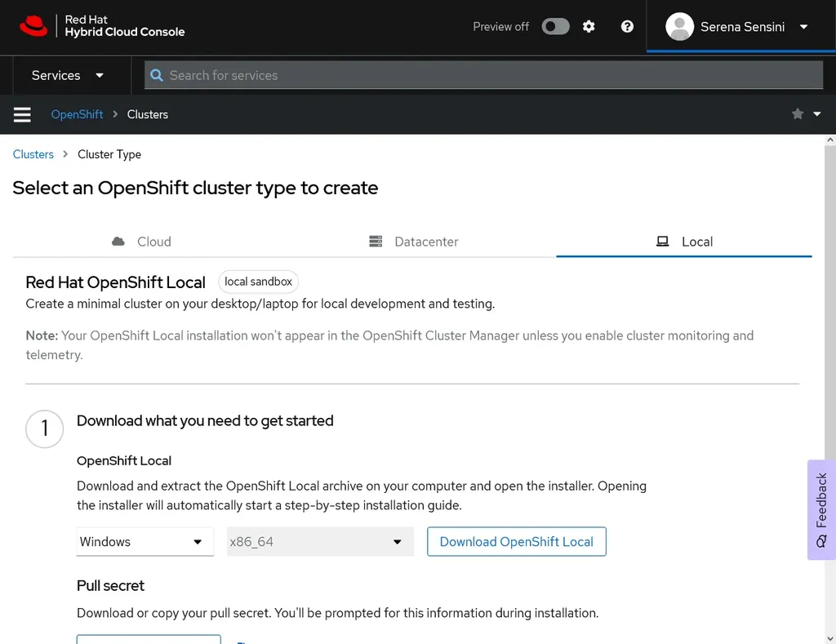This screenshot has width=836, height=644.
Task: Open the Feedback side panel button
Action: coord(821,509)
